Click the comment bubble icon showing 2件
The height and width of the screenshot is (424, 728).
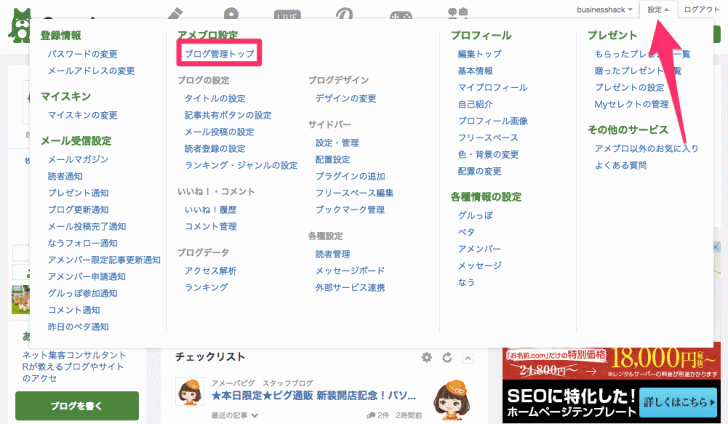[371, 414]
